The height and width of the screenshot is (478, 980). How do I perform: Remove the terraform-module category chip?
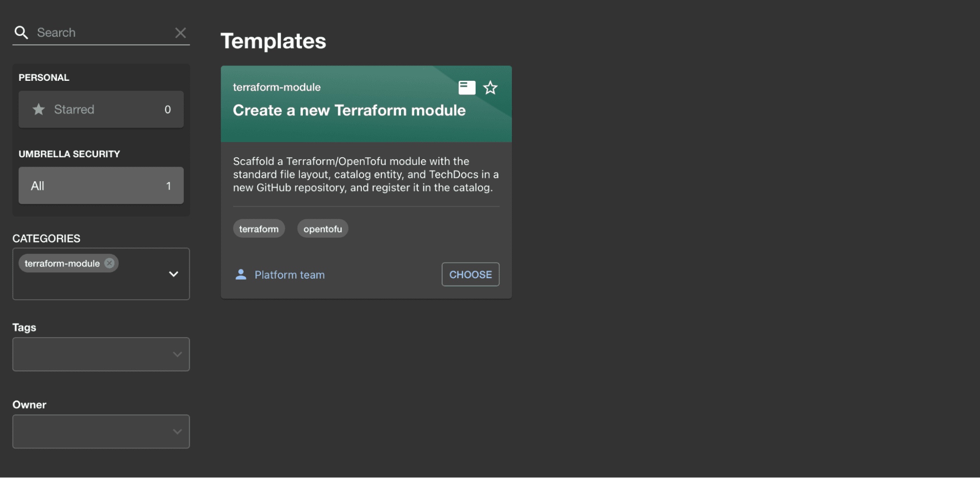(x=109, y=263)
